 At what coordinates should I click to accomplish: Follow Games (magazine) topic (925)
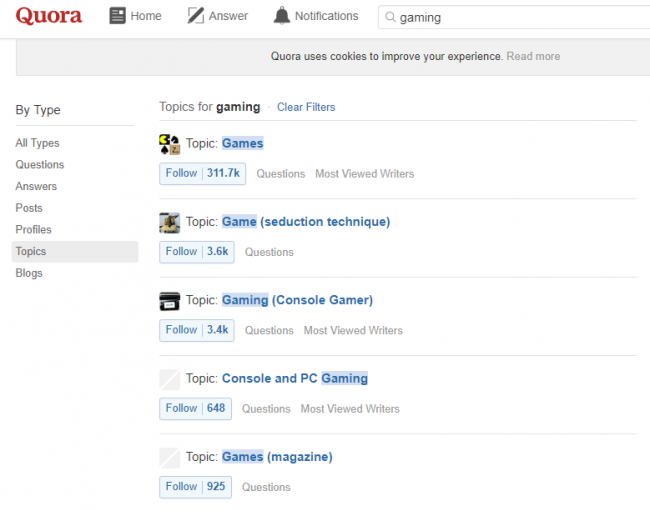[195, 487]
